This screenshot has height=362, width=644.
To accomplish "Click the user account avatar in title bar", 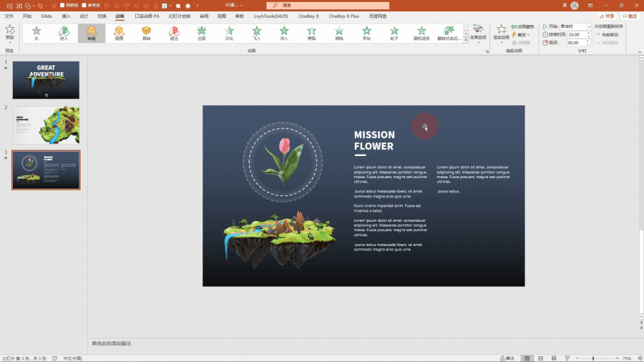I will pyautogui.click(x=575, y=5).
